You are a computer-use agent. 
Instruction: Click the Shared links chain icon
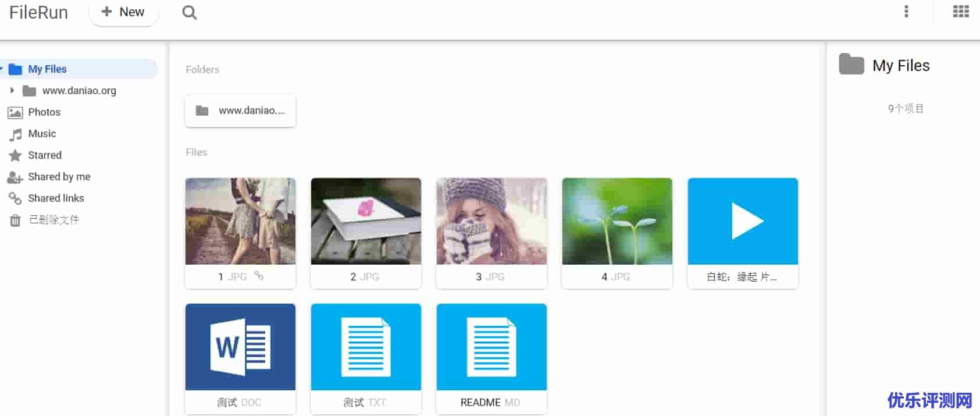pos(15,198)
